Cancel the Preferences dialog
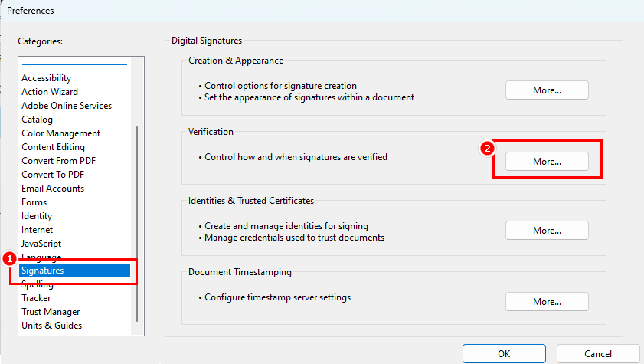644x364 pixels. tap(598, 354)
